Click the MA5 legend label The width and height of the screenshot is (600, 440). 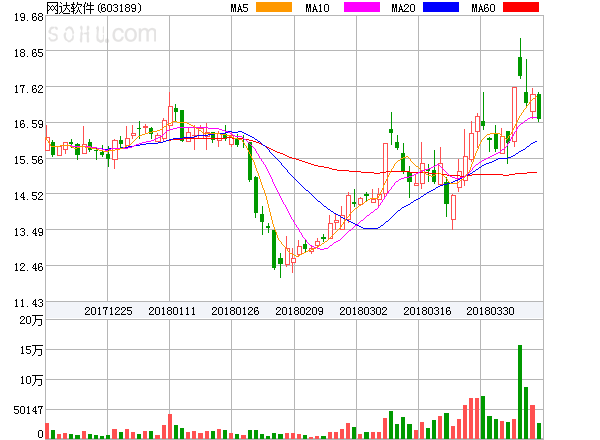(239, 8)
